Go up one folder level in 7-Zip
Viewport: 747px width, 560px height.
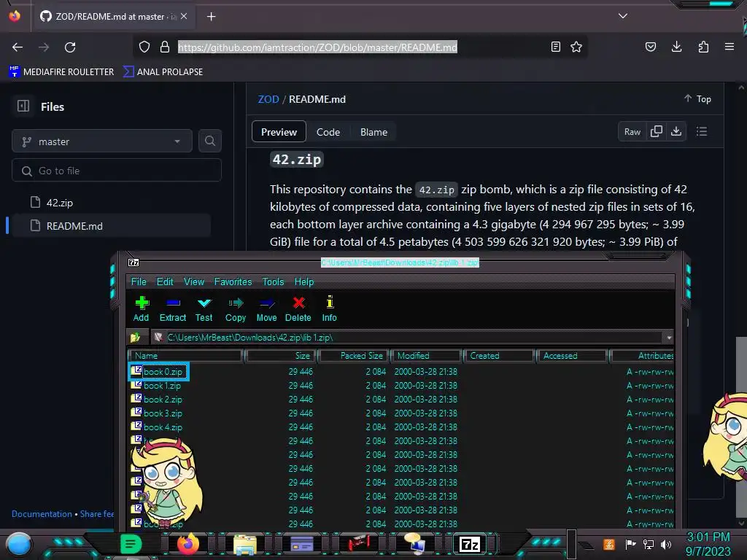point(136,337)
